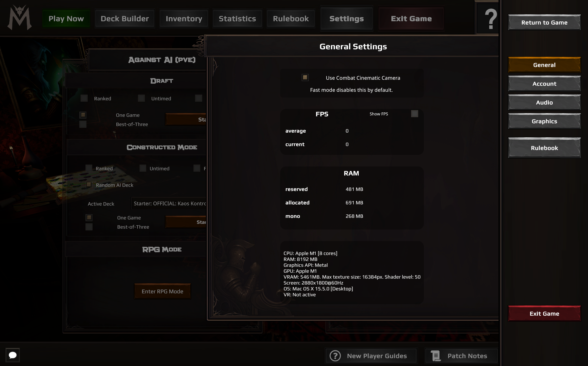This screenshot has width=588, height=366.
Task: Click the red Exit Game sidebar button
Action: (x=544, y=314)
